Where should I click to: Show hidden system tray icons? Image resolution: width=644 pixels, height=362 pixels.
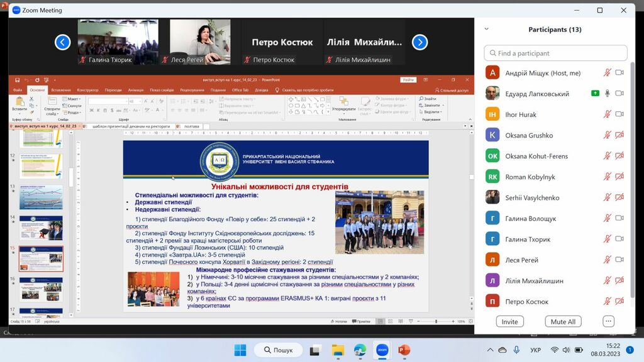tap(490, 350)
